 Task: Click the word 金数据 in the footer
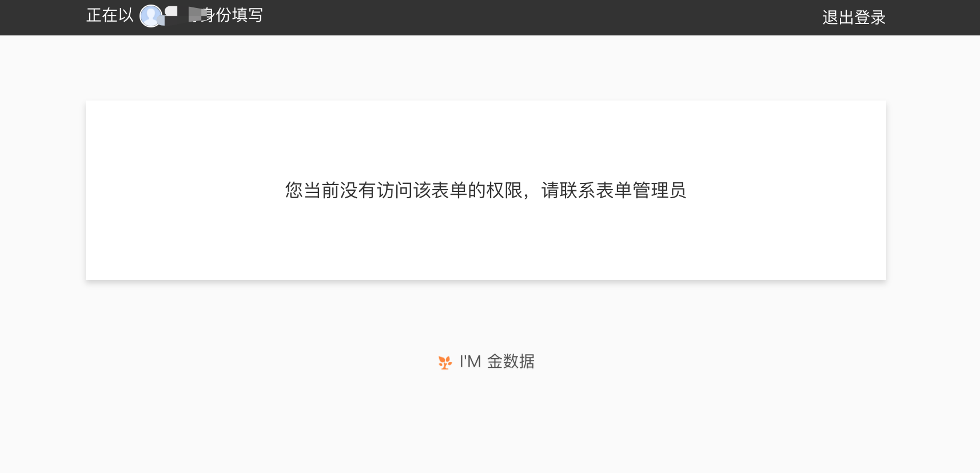(x=511, y=362)
